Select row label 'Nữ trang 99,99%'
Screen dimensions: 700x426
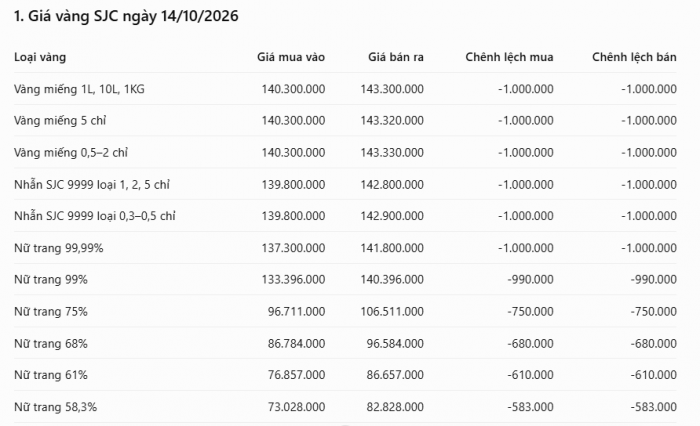tap(58, 248)
